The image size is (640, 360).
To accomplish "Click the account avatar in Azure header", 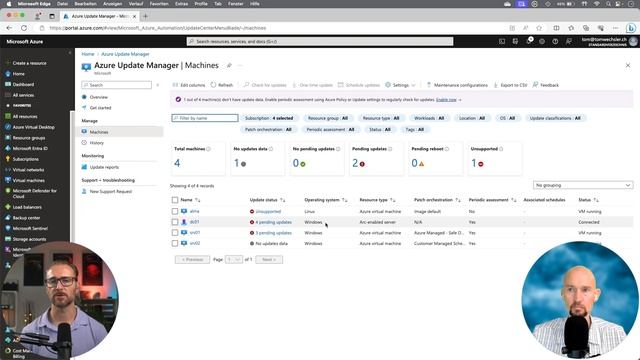I will 633,41.
